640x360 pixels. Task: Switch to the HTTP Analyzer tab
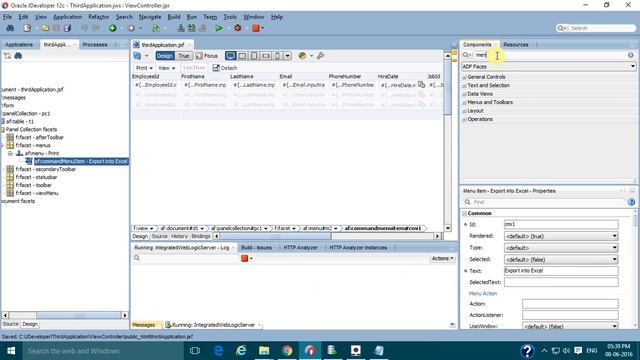pyautogui.click(x=300, y=248)
